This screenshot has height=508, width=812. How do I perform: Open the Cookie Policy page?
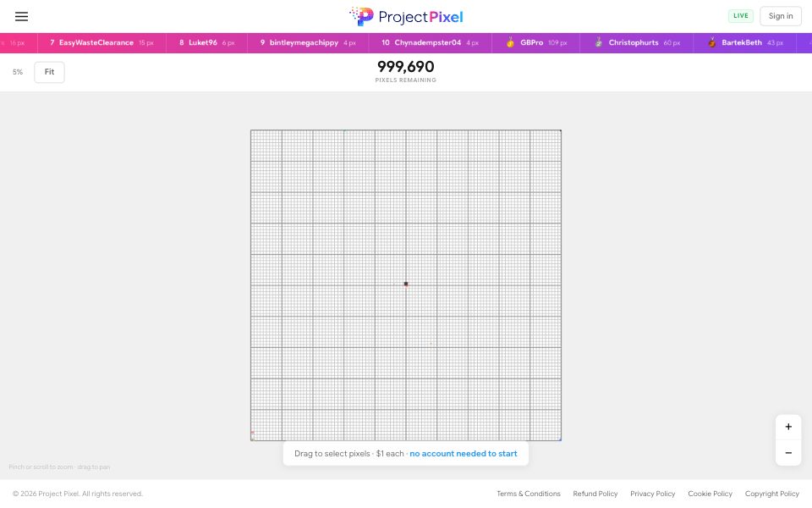tap(710, 494)
